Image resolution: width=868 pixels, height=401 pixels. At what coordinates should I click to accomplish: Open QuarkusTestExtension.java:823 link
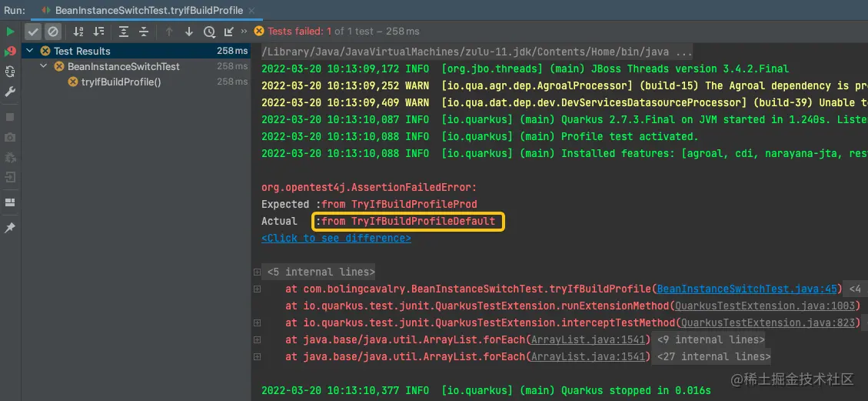[x=768, y=323]
